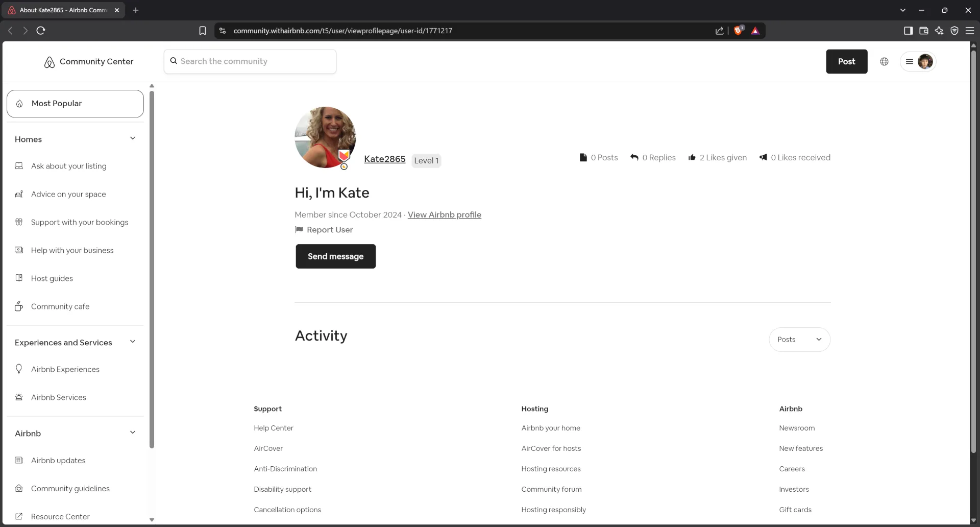This screenshot has height=527, width=980.
Task: Open Airbnb your home footer link
Action: click(551, 428)
